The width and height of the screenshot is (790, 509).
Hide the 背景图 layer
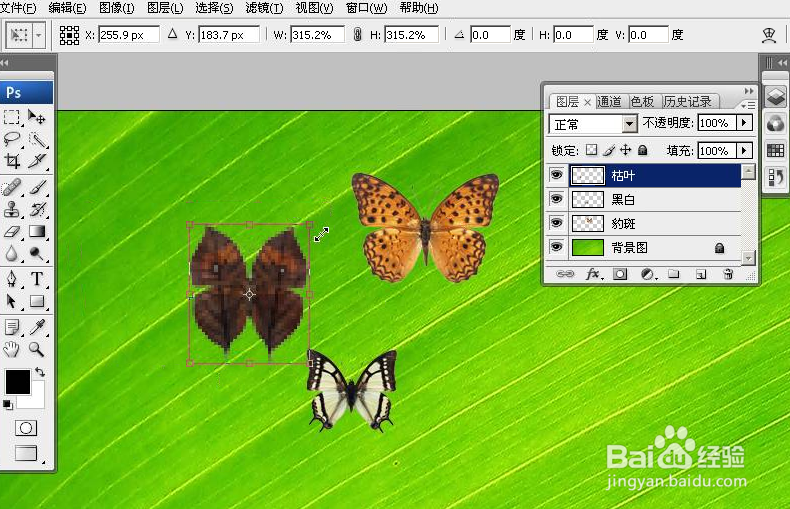pos(556,247)
